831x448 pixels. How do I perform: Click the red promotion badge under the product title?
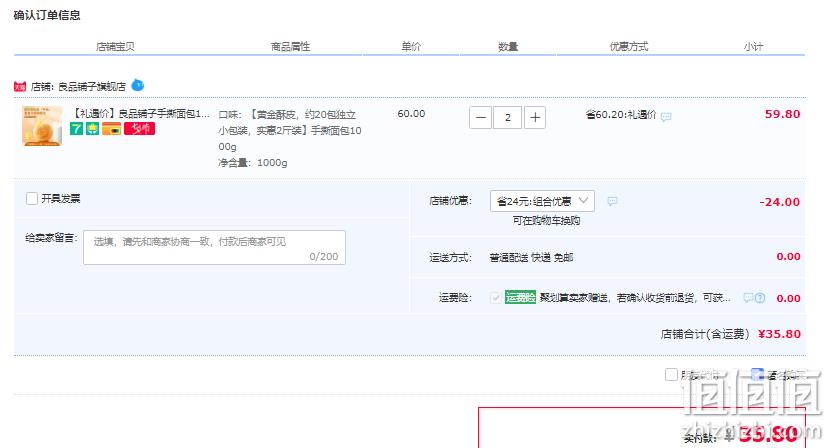139,128
